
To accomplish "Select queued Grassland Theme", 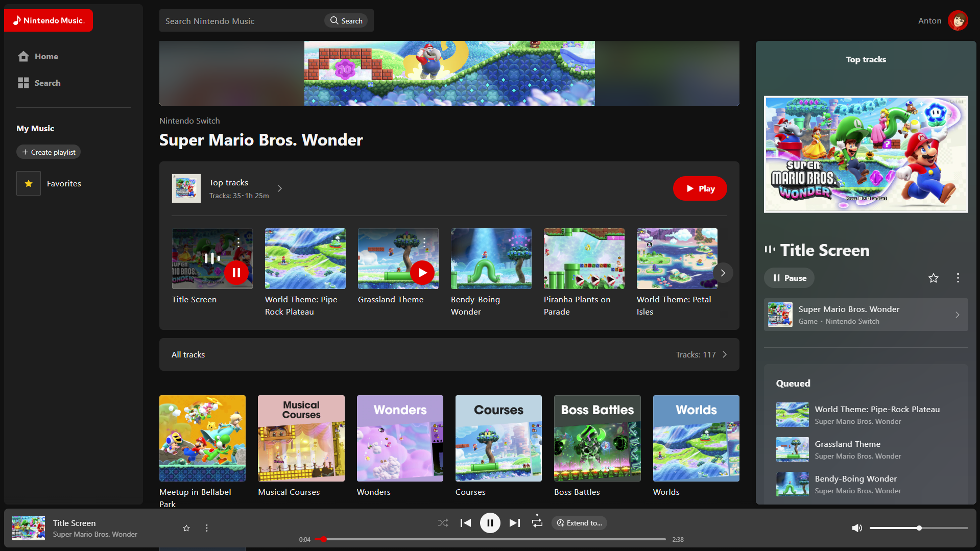I will 866,449.
